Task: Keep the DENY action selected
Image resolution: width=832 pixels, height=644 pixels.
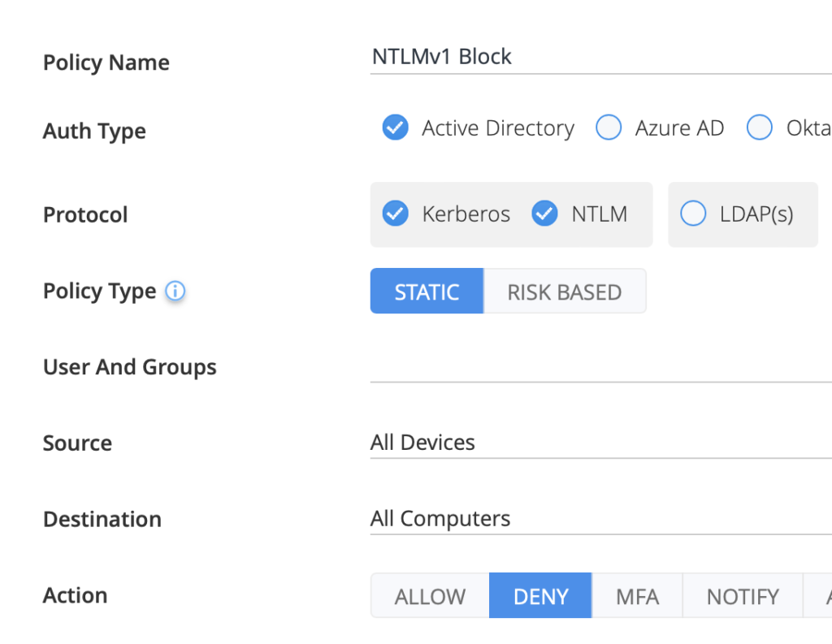Action: coord(540,595)
